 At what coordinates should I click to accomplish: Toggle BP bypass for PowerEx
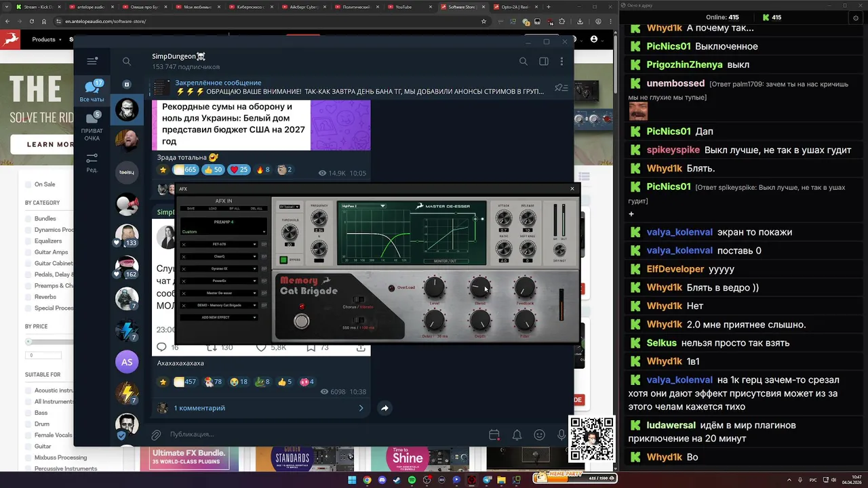point(264,281)
